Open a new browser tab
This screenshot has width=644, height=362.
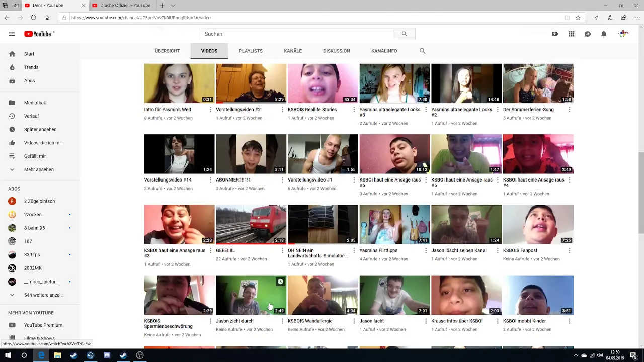coord(162,5)
